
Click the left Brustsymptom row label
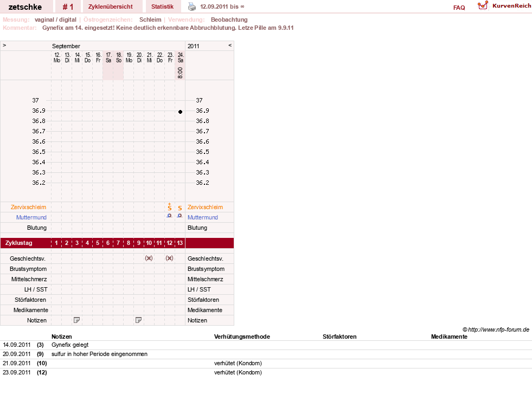tap(28, 269)
